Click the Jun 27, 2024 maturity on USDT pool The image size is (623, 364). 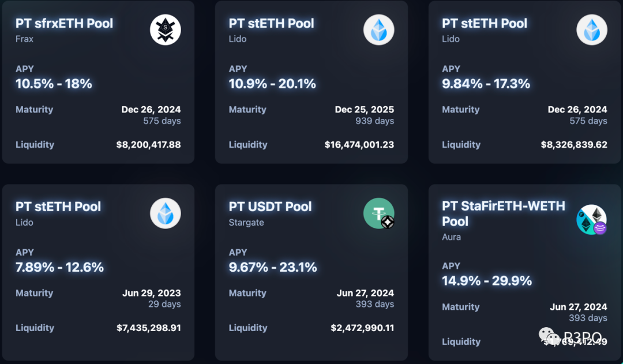[x=365, y=293]
